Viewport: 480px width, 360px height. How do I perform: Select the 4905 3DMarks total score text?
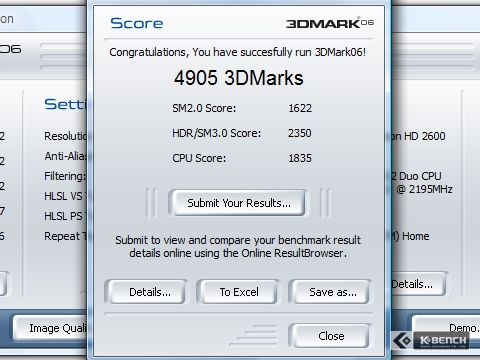[x=239, y=78]
